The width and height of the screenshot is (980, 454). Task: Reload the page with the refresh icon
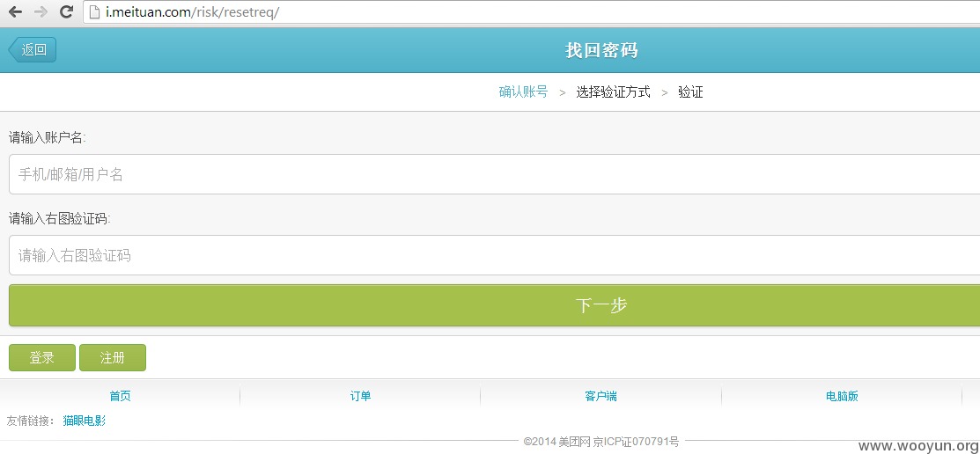pos(66,11)
